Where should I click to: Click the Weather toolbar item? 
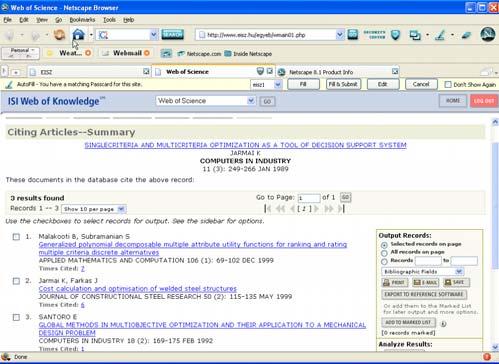[69, 53]
